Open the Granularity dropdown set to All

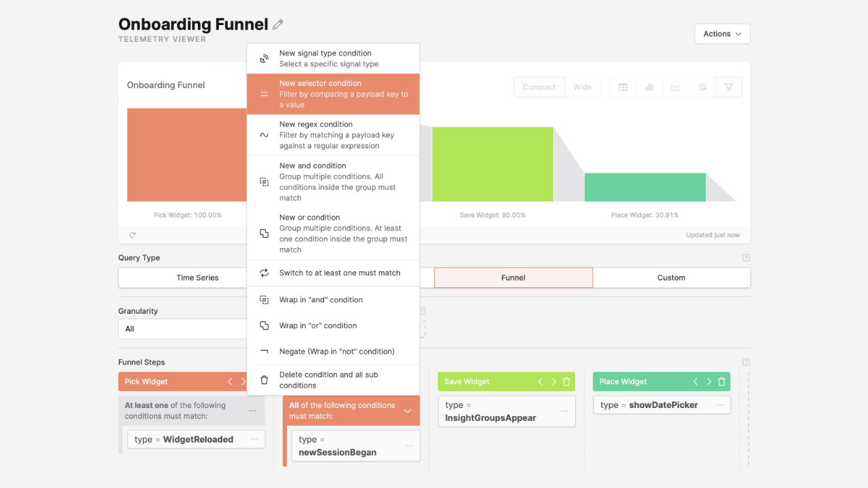[x=183, y=329]
